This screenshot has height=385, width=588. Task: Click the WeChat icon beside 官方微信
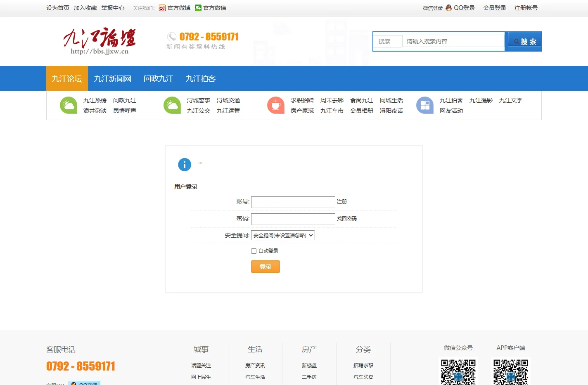(198, 8)
